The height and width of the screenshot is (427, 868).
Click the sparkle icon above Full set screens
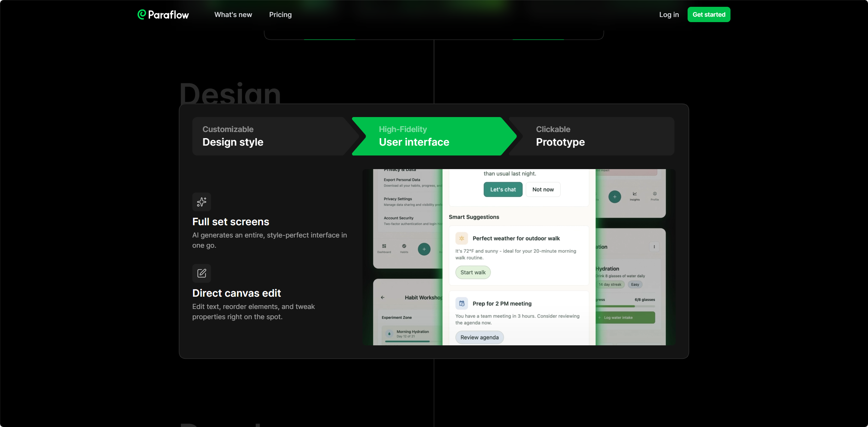tap(202, 202)
